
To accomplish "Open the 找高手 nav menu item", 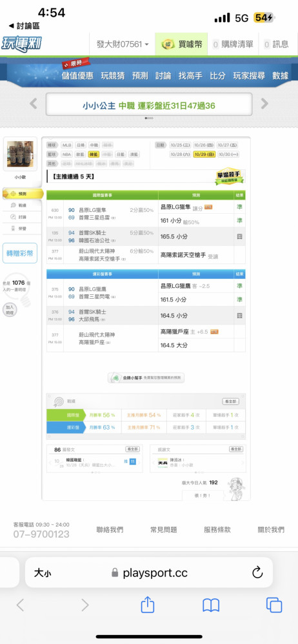I will point(190,75).
